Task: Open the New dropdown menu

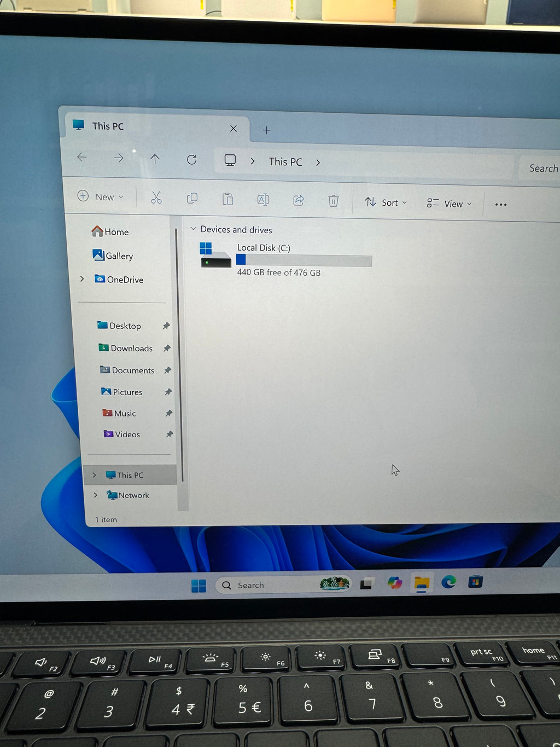Action: [101, 196]
